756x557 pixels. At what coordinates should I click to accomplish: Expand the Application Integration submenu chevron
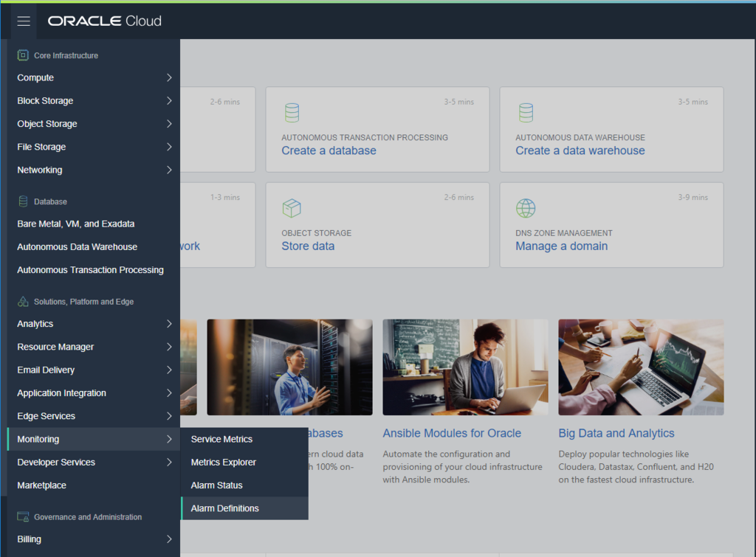[169, 393]
